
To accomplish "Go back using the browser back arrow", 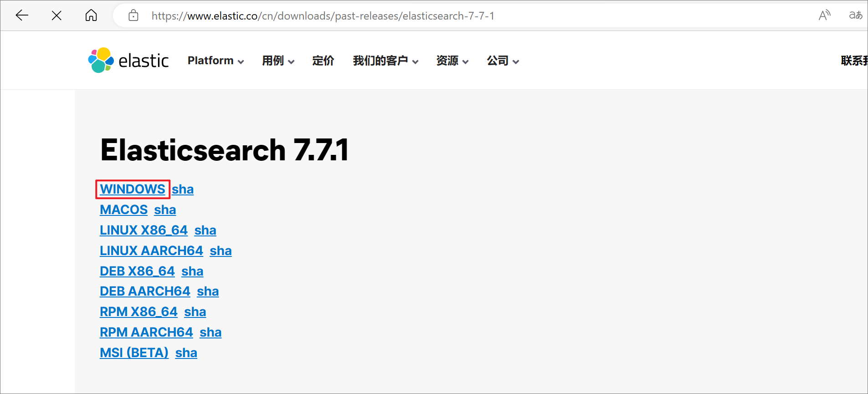I will point(22,15).
